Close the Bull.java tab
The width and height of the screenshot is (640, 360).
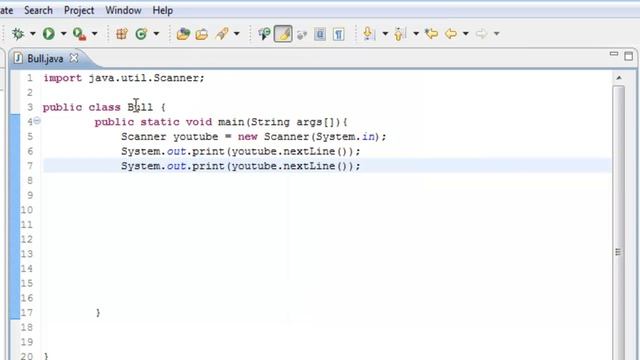[x=74, y=58]
